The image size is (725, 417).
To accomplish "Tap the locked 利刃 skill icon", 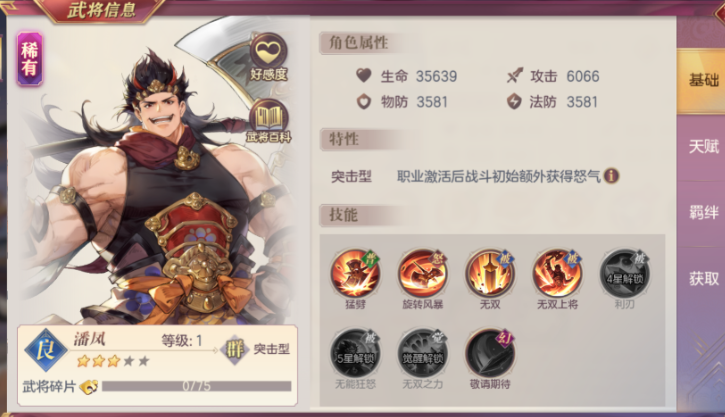I will coord(625,274).
